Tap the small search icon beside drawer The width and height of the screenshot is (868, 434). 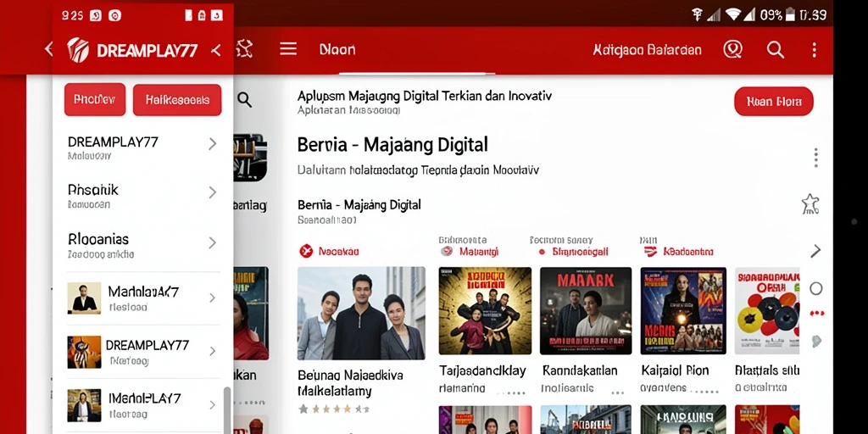(x=244, y=100)
